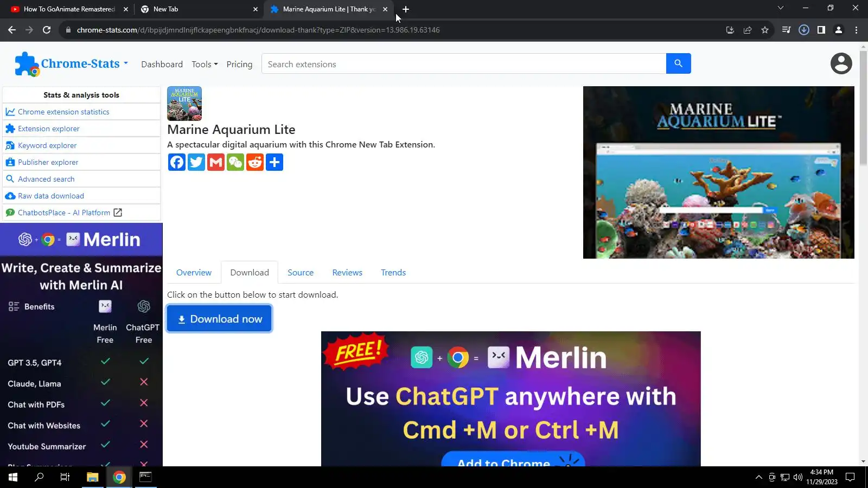This screenshot has height=488, width=868.
Task: Open the Chrome three-dot menu
Action: tap(856, 30)
